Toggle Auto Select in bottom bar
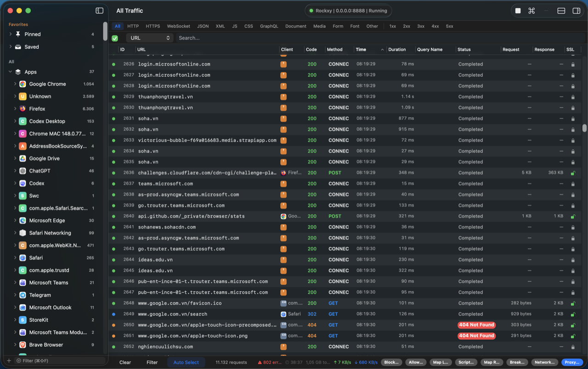The width and height of the screenshot is (588, 369). [186, 362]
